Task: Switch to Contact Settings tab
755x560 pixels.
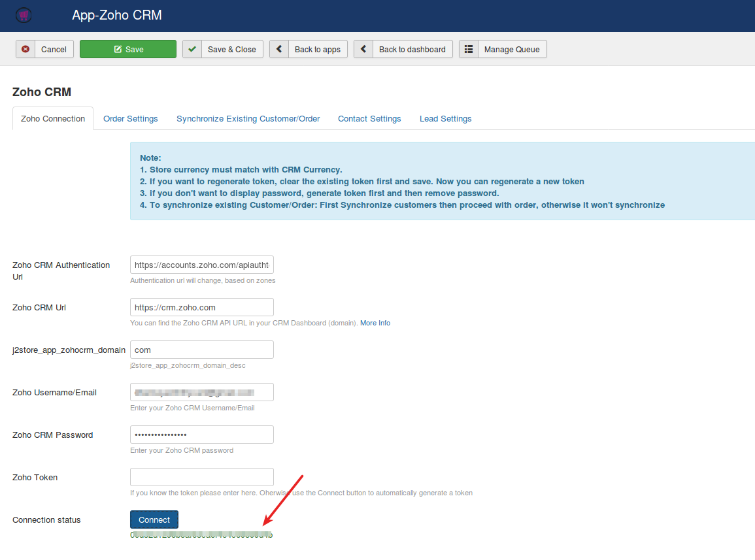Action: [x=369, y=118]
